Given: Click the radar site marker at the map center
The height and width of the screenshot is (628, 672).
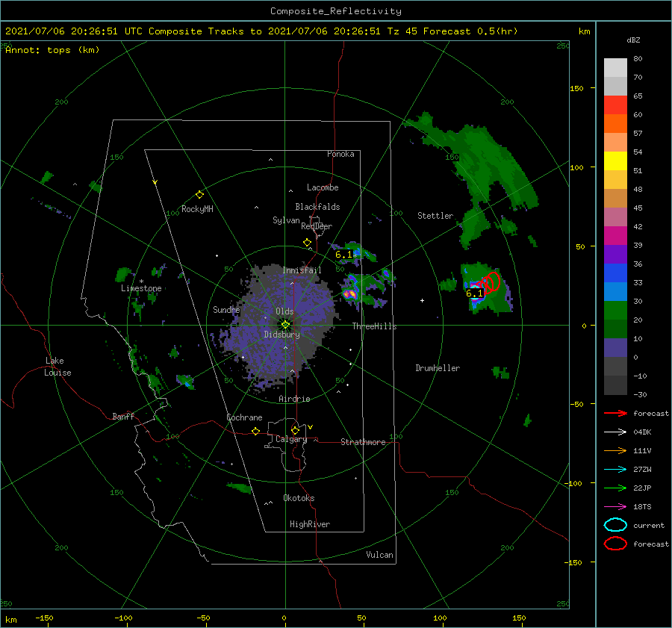Looking at the screenshot, I should coord(285,325).
